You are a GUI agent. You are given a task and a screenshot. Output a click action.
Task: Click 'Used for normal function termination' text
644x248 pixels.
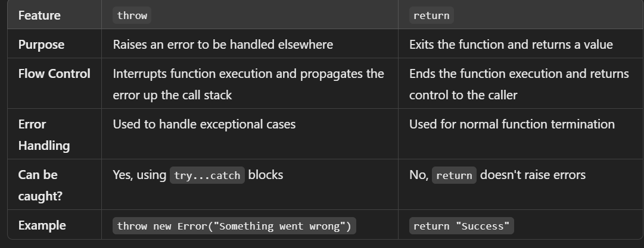pyautogui.click(x=512, y=124)
